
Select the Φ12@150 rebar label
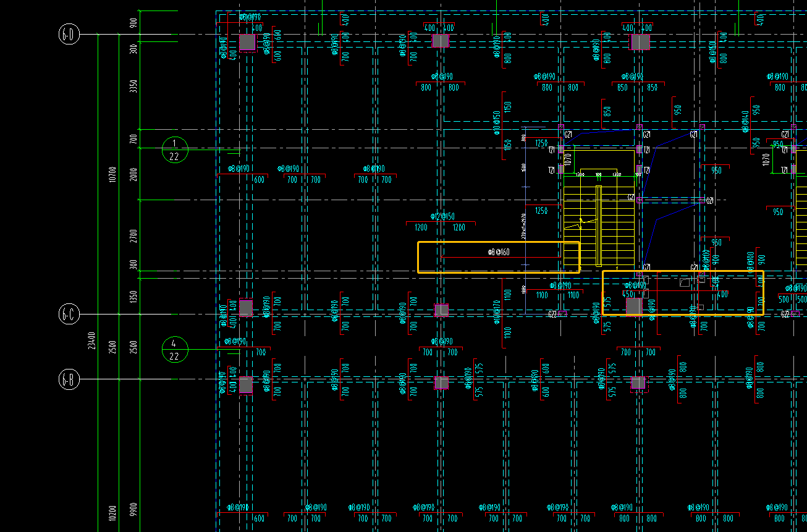442,217
